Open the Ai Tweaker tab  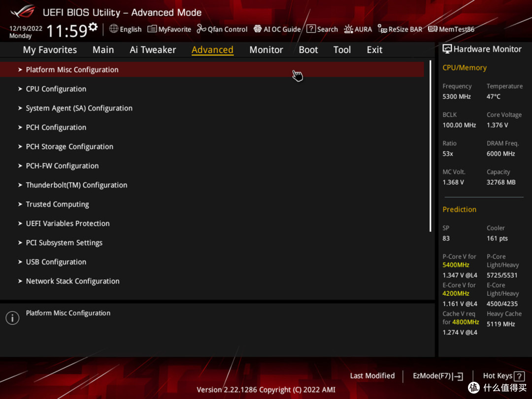[153, 50]
